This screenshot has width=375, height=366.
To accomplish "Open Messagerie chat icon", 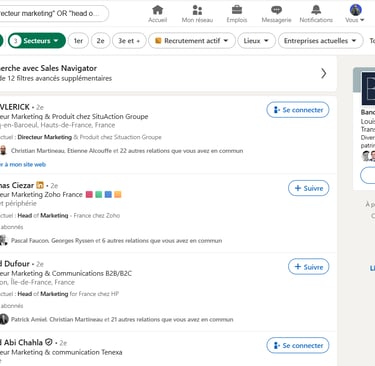I will click(x=276, y=10).
